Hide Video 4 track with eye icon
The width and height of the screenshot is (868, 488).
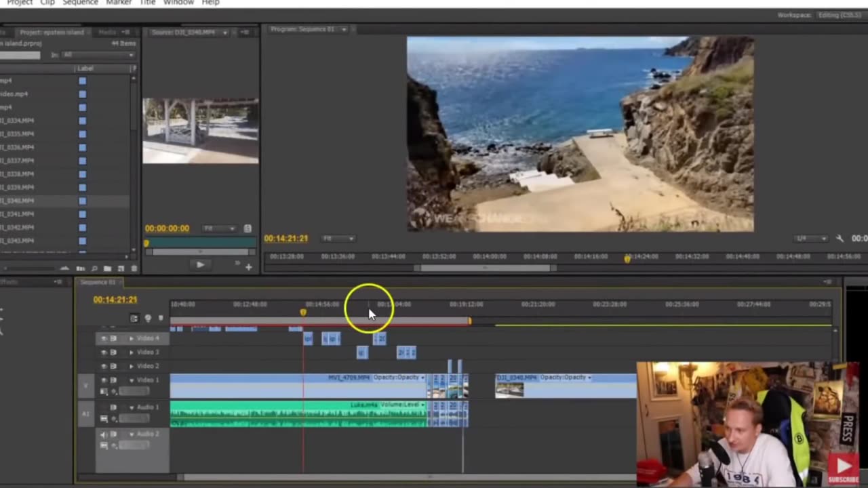point(104,338)
